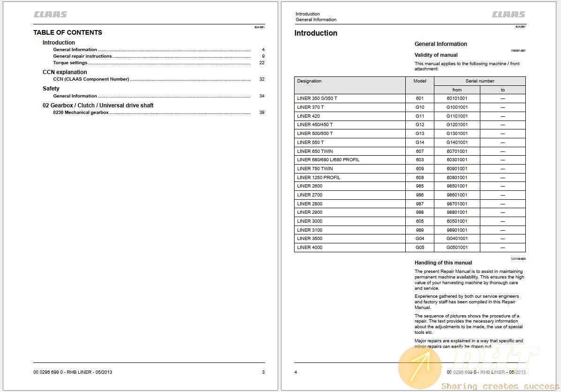Image resolution: width=561 pixels, height=392 pixels.
Task: Select the LINER 2600 designation cell
Action: pyautogui.click(x=350, y=186)
